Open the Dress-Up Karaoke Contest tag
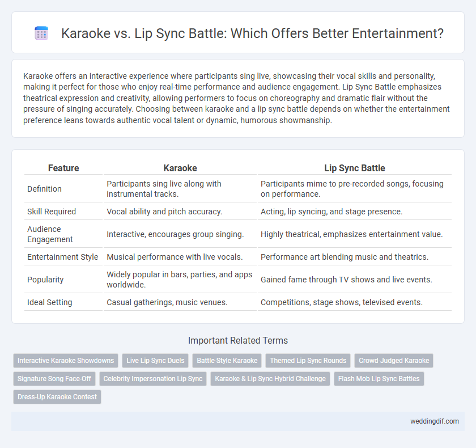This screenshot has width=476, height=448. pyautogui.click(x=57, y=397)
